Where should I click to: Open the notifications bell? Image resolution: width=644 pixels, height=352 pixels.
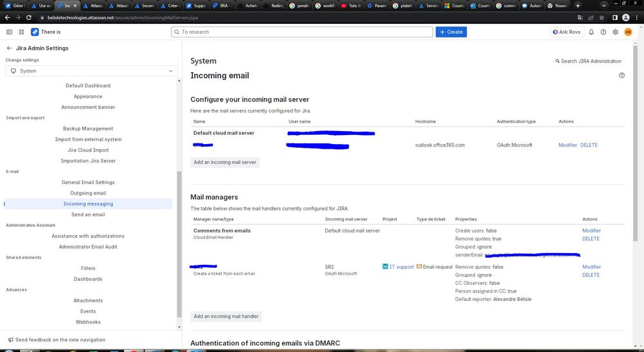591,32
